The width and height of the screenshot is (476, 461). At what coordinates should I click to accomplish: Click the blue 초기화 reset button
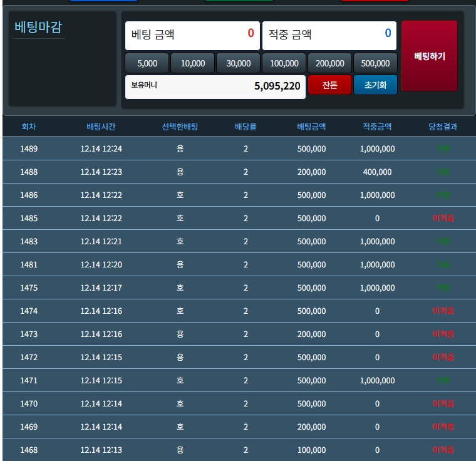375,85
